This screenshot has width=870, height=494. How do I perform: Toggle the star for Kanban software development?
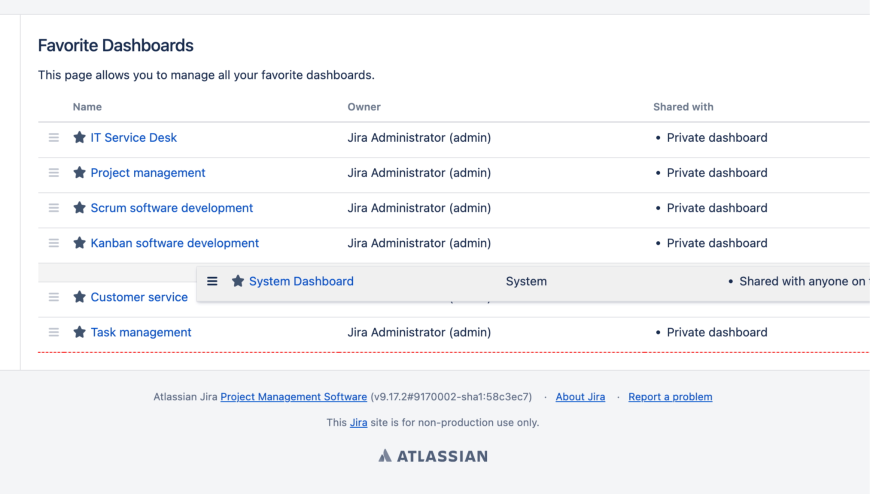pyautogui.click(x=80, y=243)
